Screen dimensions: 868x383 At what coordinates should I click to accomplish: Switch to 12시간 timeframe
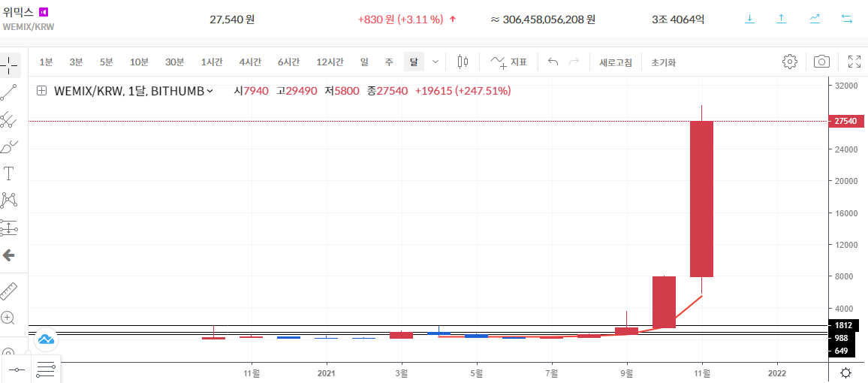point(330,62)
